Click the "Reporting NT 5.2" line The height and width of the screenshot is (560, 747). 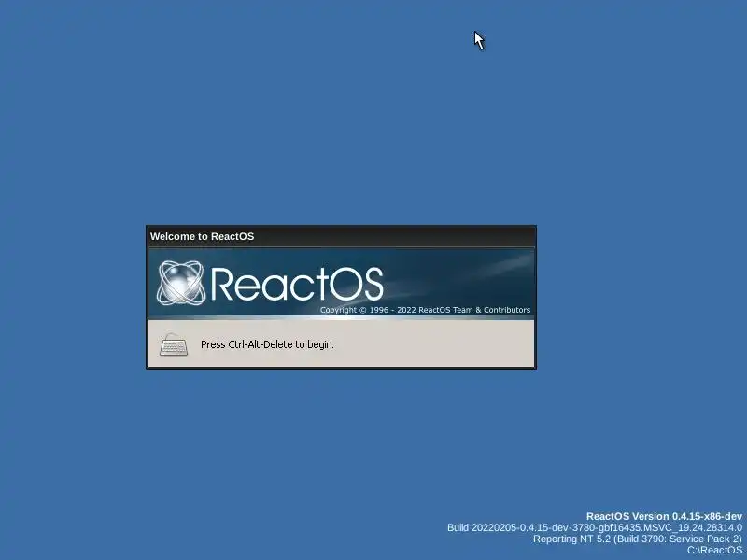[x=638, y=539]
